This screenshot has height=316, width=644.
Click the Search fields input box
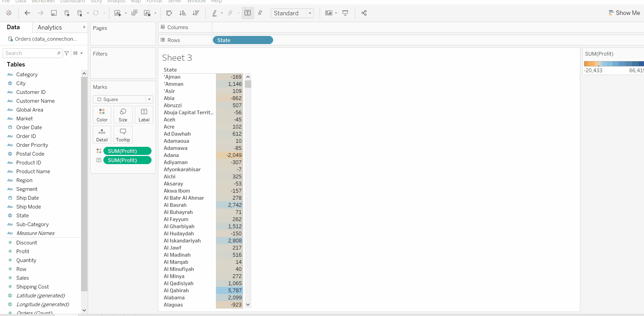33,53
